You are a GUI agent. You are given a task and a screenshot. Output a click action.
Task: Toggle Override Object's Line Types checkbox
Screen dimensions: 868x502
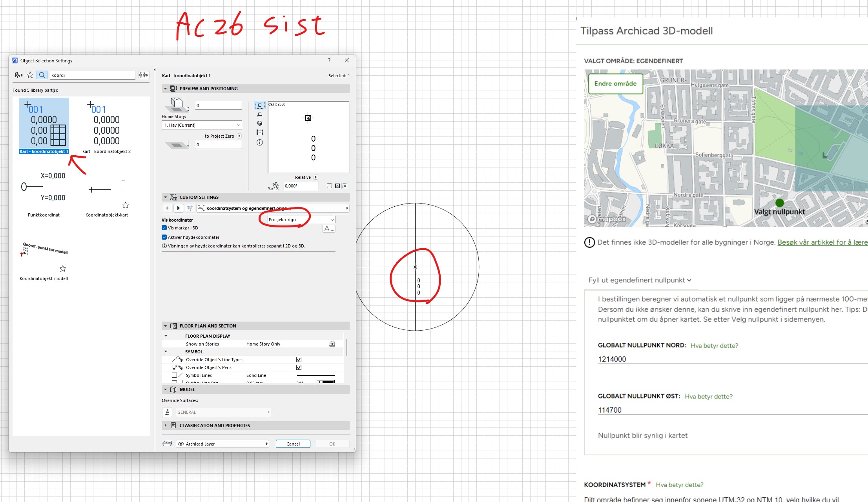pos(299,360)
